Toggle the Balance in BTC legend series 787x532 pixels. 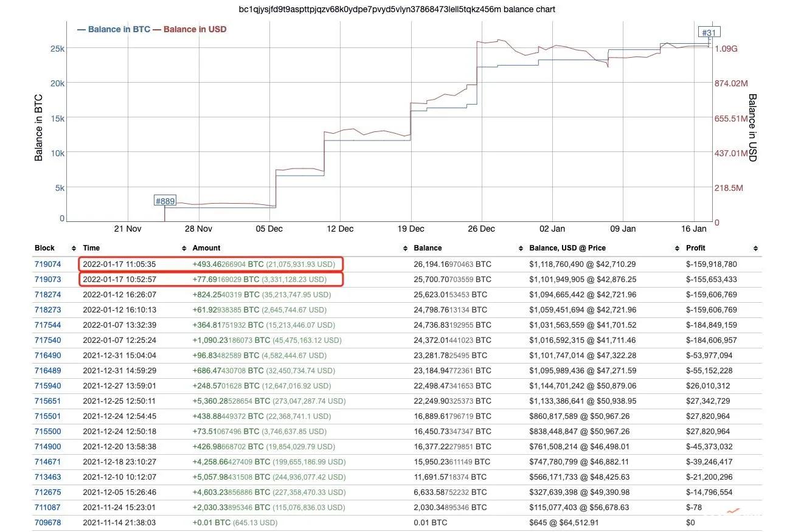point(113,29)
